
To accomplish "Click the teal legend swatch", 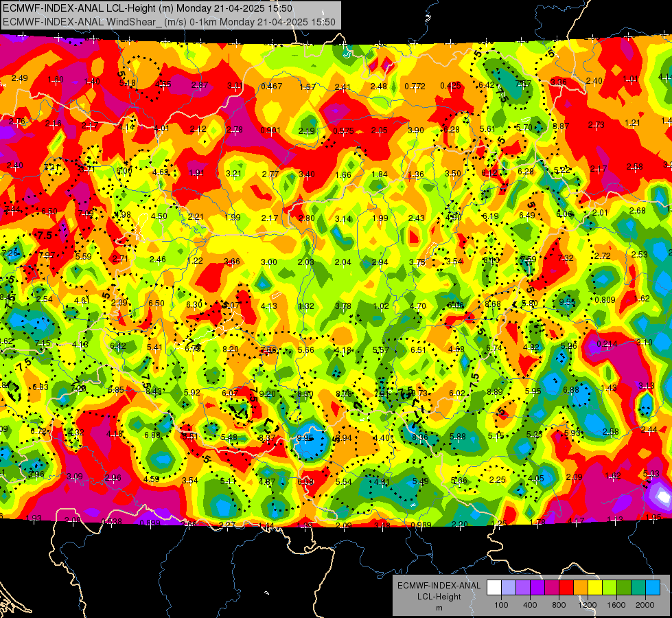I will click(638, 588).
